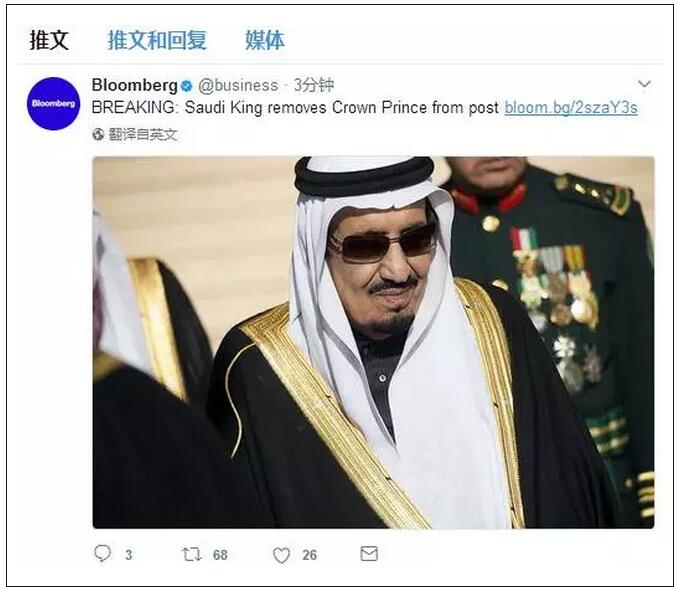Viewport: 676px width, 596px height.
Task: Click the Bloomberg account name
Action: [135, 85]
